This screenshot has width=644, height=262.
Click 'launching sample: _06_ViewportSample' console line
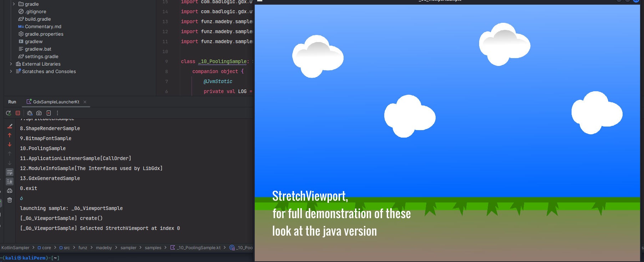click(71, 209)
